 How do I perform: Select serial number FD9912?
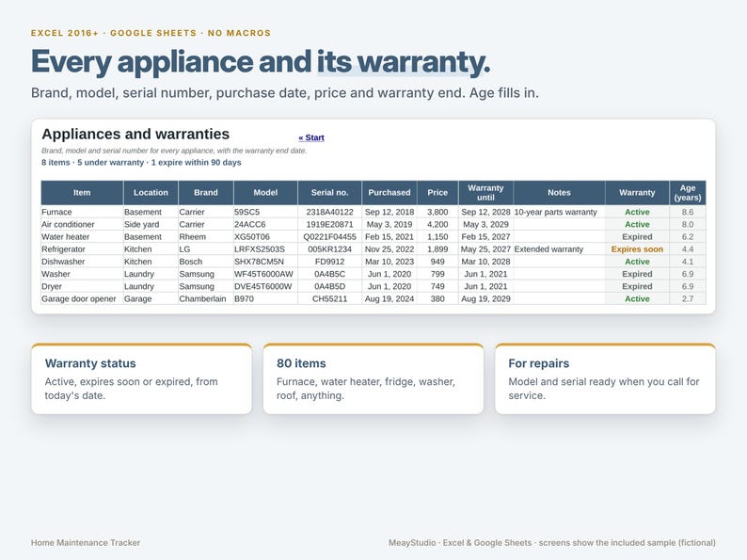pos(329,262)
